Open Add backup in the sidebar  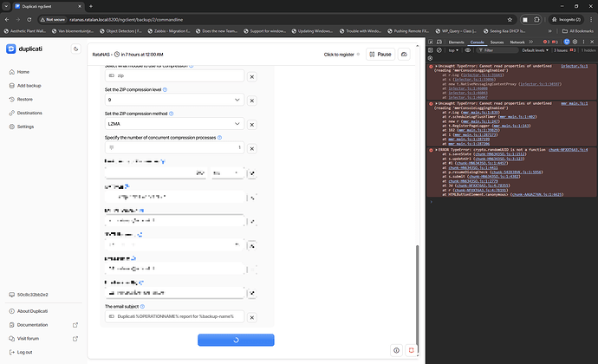(x=29, y=86)
